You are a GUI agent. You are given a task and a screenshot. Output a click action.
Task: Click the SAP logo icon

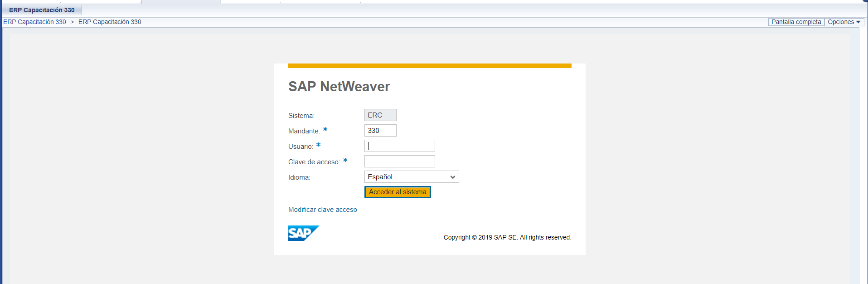point(304,233)
